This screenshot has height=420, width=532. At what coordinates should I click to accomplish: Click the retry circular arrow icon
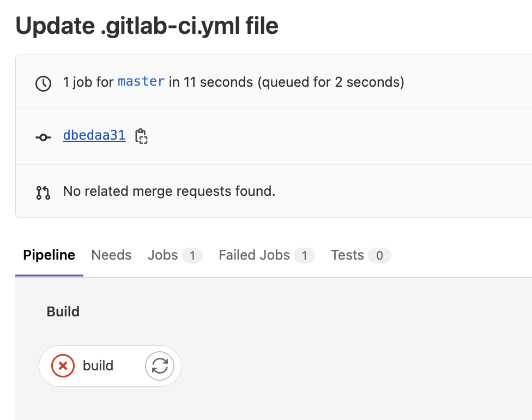[159, 365]
